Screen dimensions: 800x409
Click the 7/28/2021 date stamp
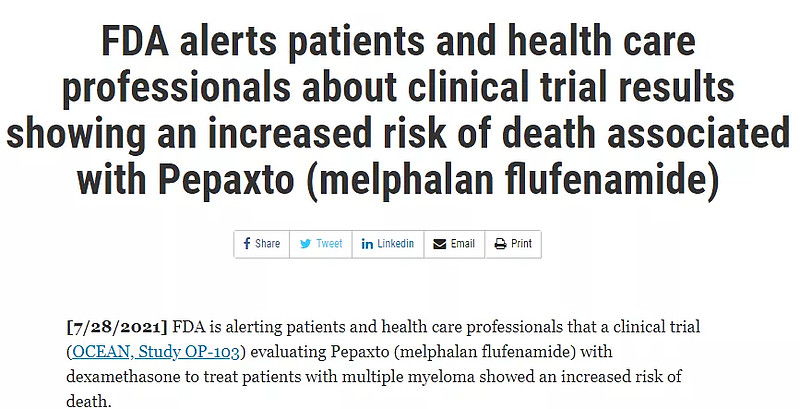(118, 327)
